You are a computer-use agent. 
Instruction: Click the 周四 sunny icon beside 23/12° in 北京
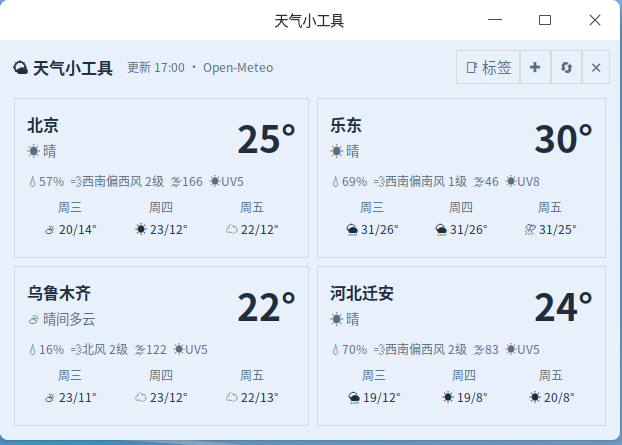(141, 229)
